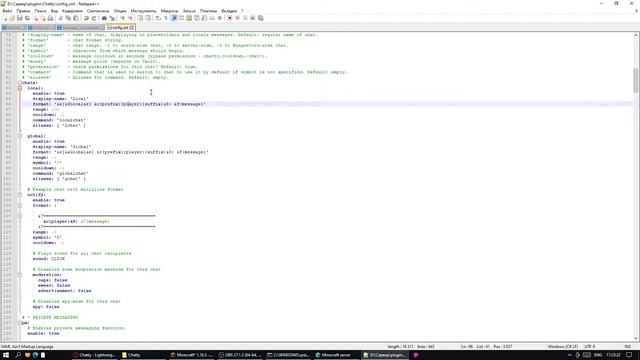The image size is (640, 360).
Task: Click the Save All toolbar icon
Action: (27, 18)
